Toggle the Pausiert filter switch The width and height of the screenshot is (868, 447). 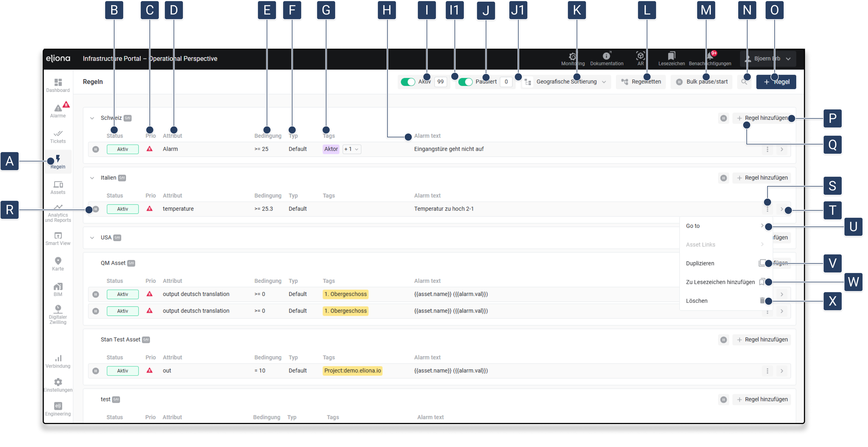[x=465, y=82]
